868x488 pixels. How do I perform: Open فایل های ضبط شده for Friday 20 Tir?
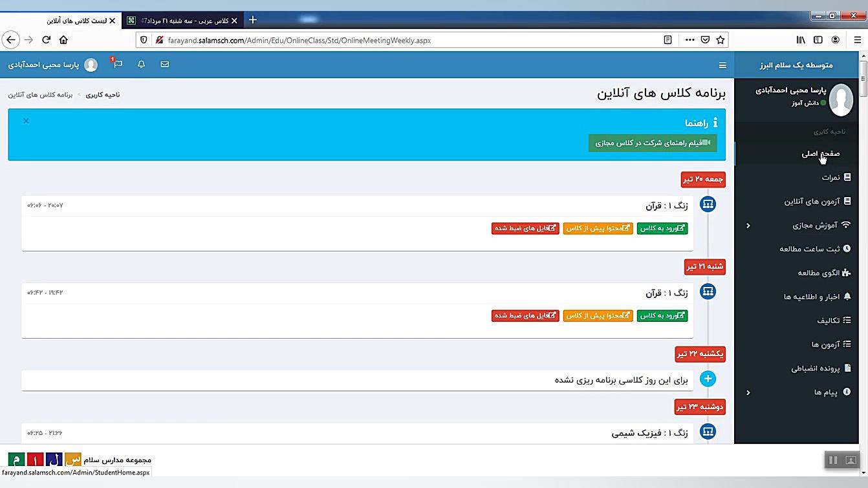pos(525,228)
